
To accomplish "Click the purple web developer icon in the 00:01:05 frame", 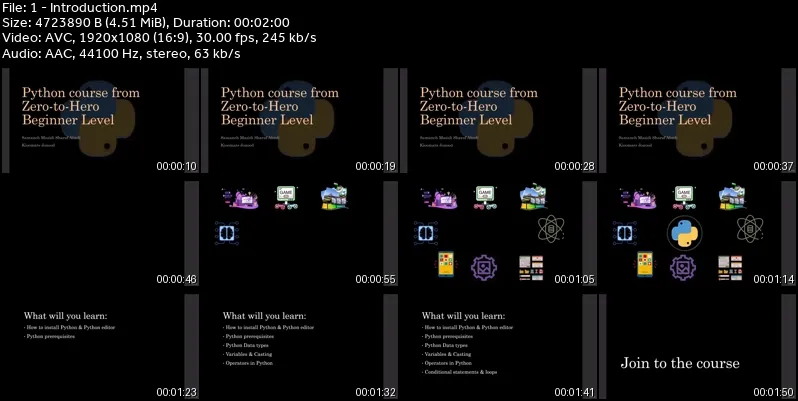I will [x=439, y=198].
